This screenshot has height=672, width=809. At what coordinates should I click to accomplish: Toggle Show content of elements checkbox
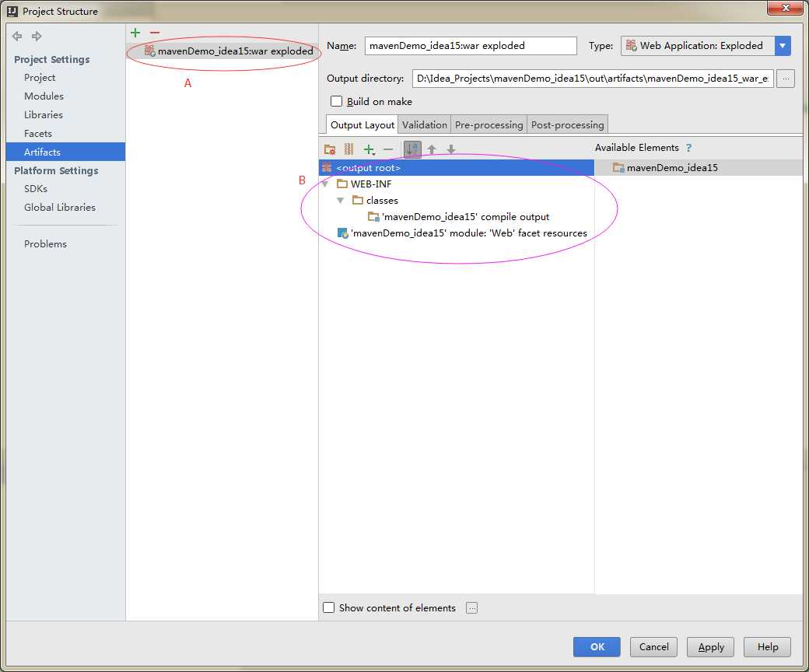point(328,607)
